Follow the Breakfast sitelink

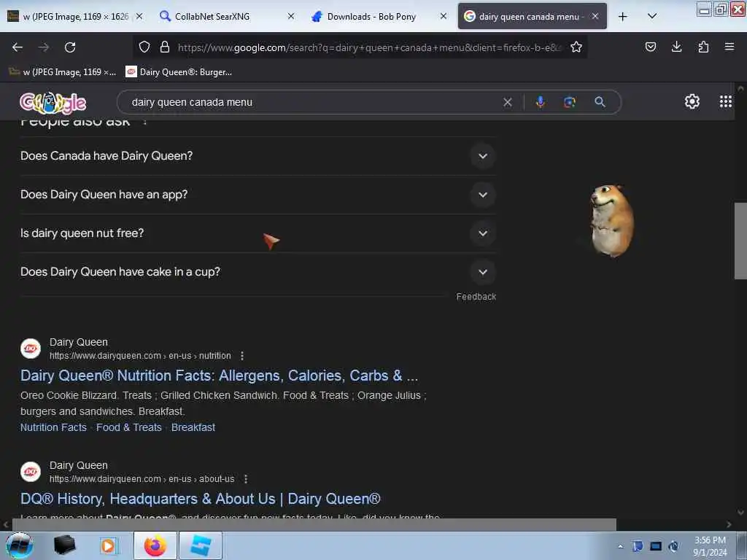tap(193, 427)
